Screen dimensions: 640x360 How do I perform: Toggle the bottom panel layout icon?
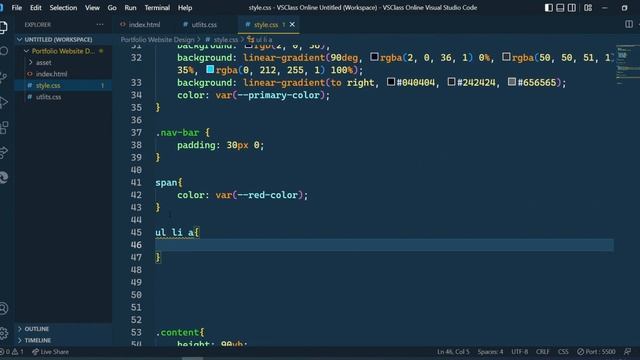[560, 8]
